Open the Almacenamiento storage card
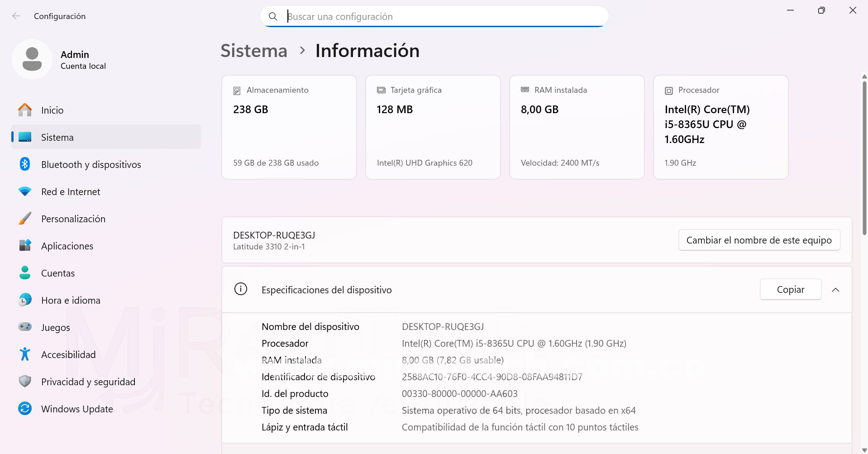This screenshot has width=868, height=454. (x=289, y=127)
